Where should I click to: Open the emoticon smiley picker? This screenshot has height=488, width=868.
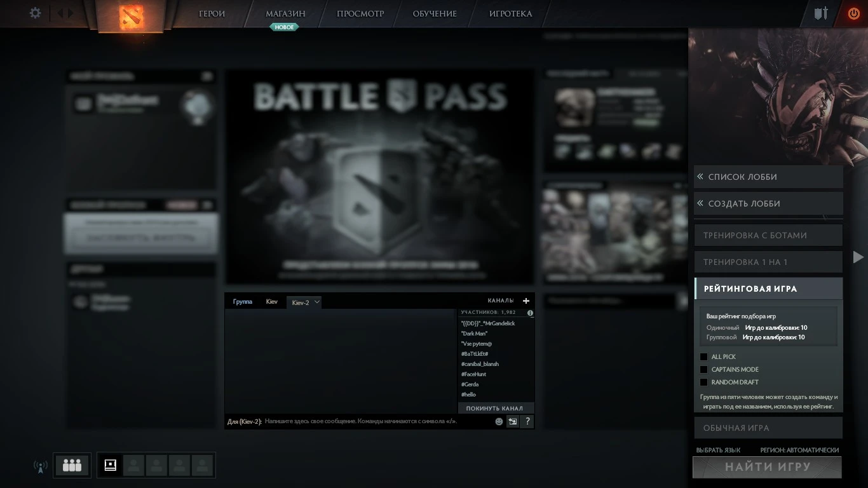[x=499, y=421]
